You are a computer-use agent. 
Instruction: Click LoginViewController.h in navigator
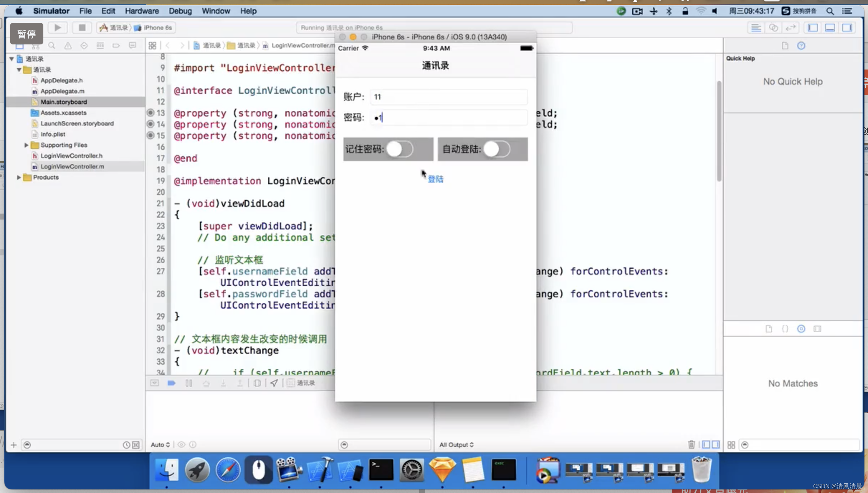click(72, 155)
